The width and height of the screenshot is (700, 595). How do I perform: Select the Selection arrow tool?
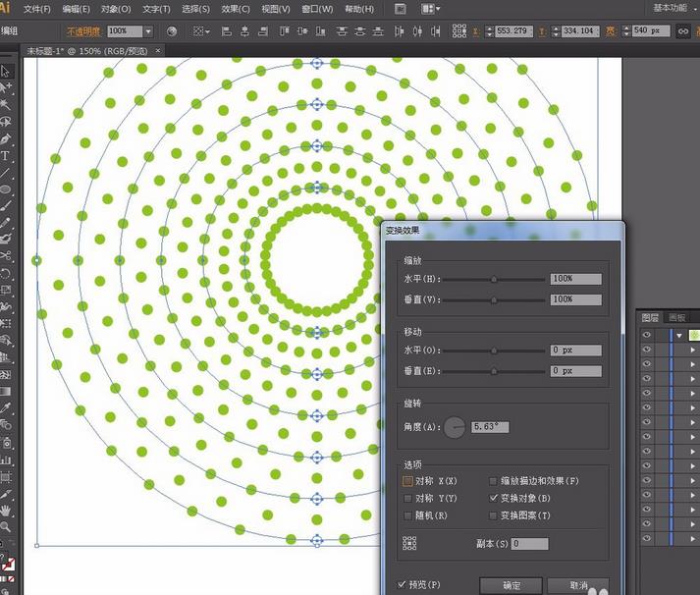(x=5, y=71)
